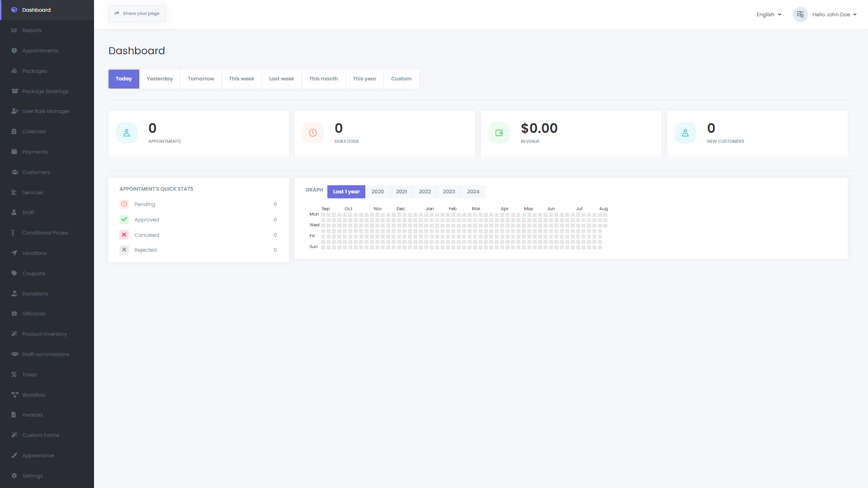
Task: Click the Payments sidebar icon
Action: [15, 151]
